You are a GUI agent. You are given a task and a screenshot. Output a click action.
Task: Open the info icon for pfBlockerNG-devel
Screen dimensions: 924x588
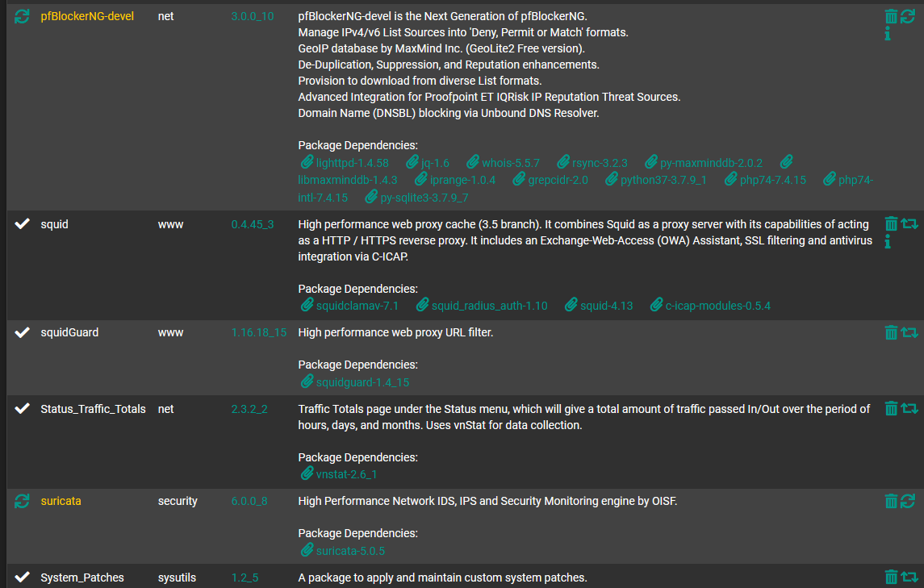click(x=888, y=34)
